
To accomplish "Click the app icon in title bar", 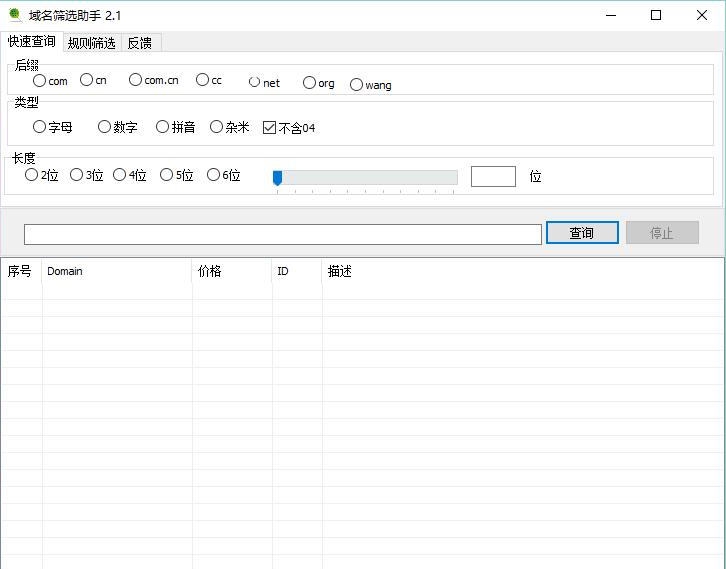I will coord(15,15).
